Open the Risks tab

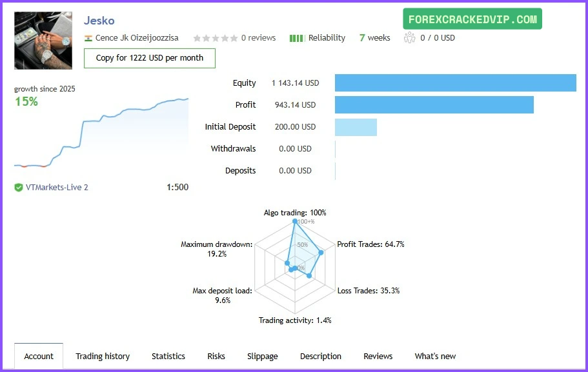216,357
